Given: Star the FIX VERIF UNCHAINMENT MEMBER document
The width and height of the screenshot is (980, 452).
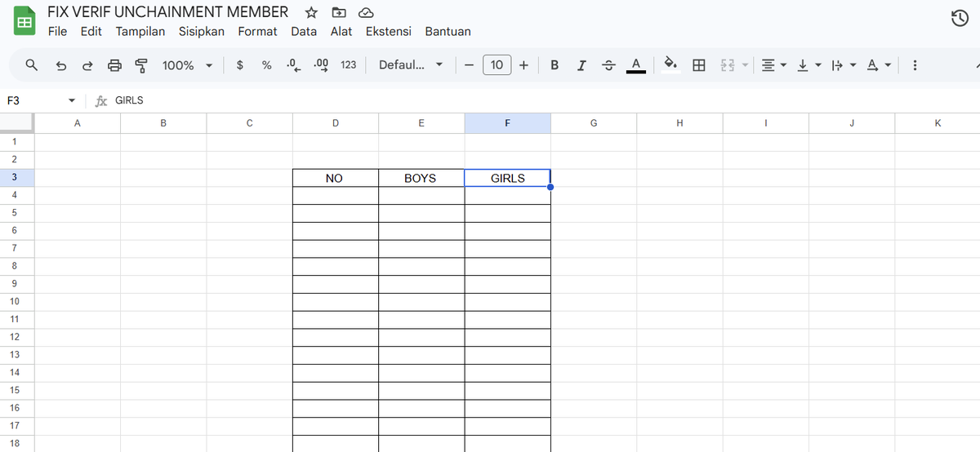Looking at the screenshot, I should click(x=311, y=12).
